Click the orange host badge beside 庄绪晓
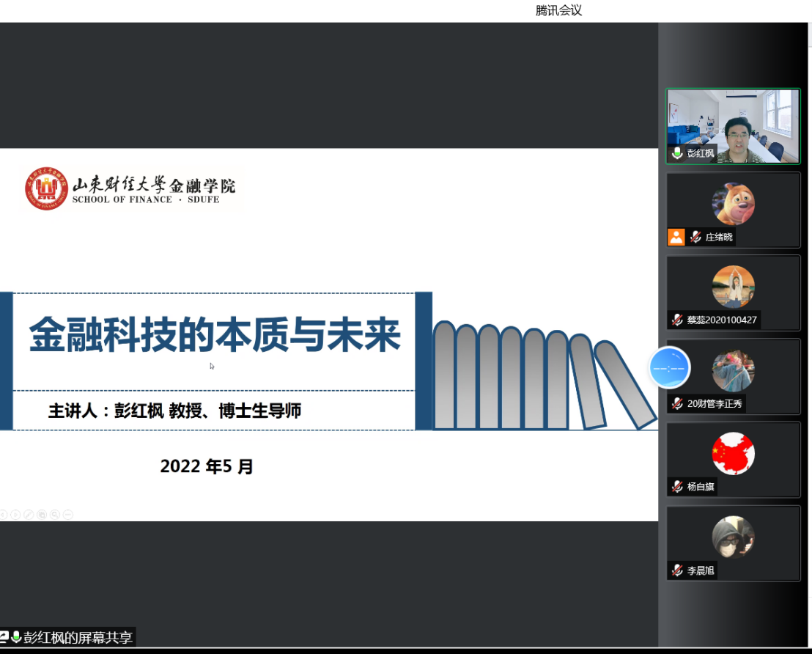 [x=676, y=237]
